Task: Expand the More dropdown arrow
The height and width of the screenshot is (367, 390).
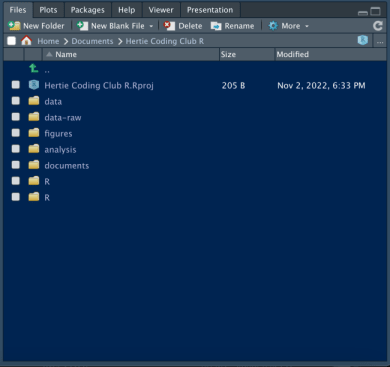Action: pyautogui.click(x=307, y=26)
